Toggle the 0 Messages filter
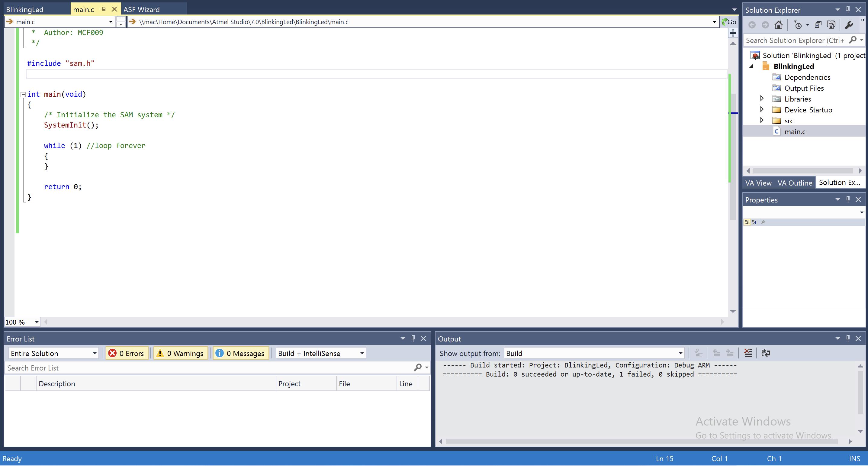The width and height of the screenshot is (868, 466). (241, 353)
